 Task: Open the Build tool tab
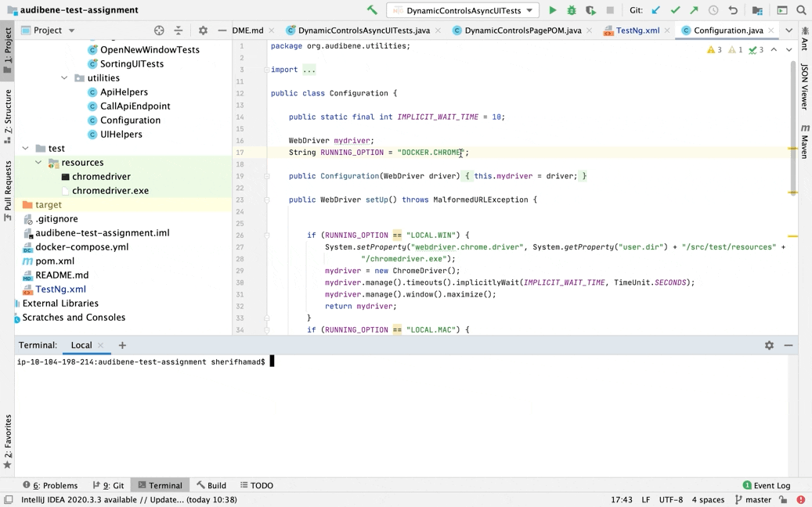click(211, 485)
